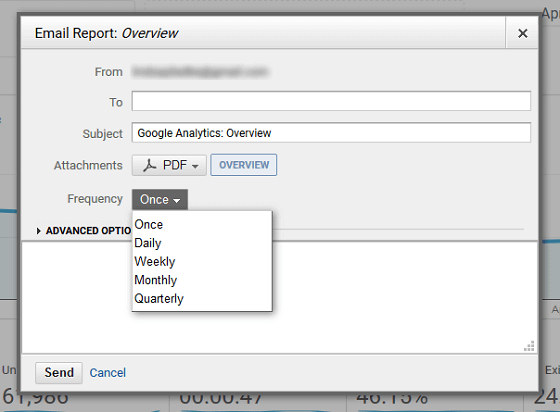
Task: Close the Email Report dialog
Action: [x=522, y=33]
